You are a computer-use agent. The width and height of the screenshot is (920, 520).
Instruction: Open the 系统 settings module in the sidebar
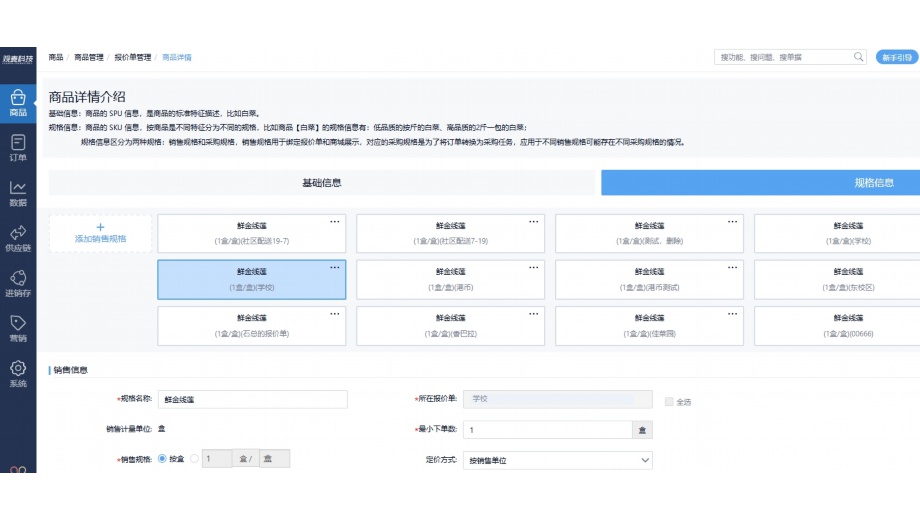click(18, 374)
